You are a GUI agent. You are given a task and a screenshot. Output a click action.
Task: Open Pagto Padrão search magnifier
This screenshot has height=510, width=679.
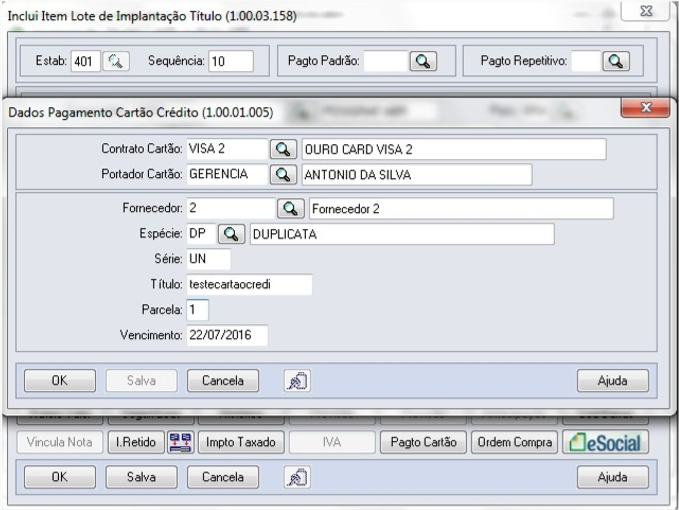pyautogui.click(x=423, y=61)
